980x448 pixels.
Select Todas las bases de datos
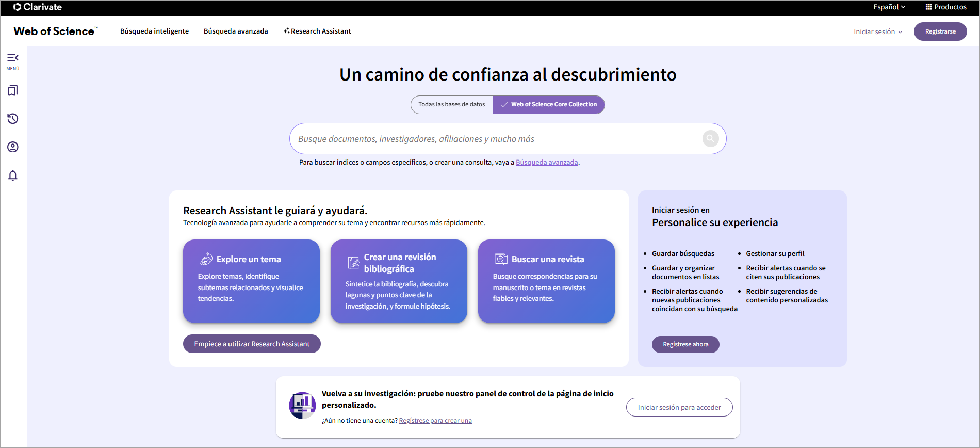click(452, 104)
